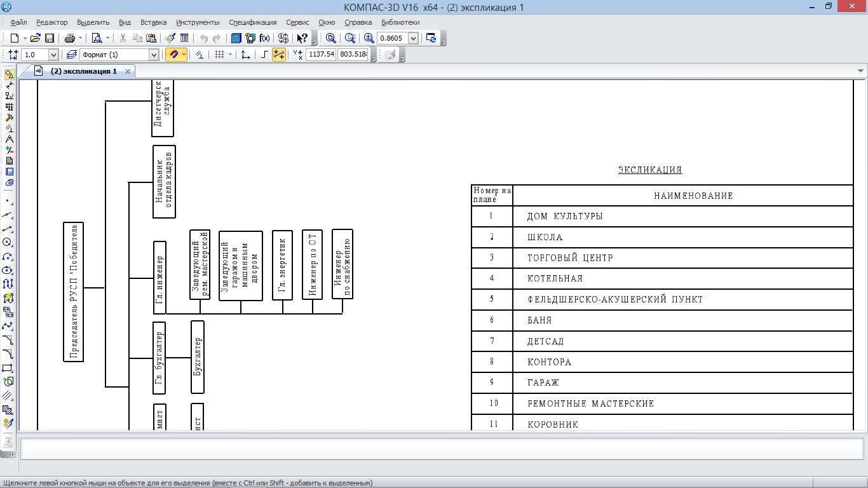Screen dimensions: 868x488
Task: Expand the layer 'Формат (1)' dropdown
Action: 153,55
